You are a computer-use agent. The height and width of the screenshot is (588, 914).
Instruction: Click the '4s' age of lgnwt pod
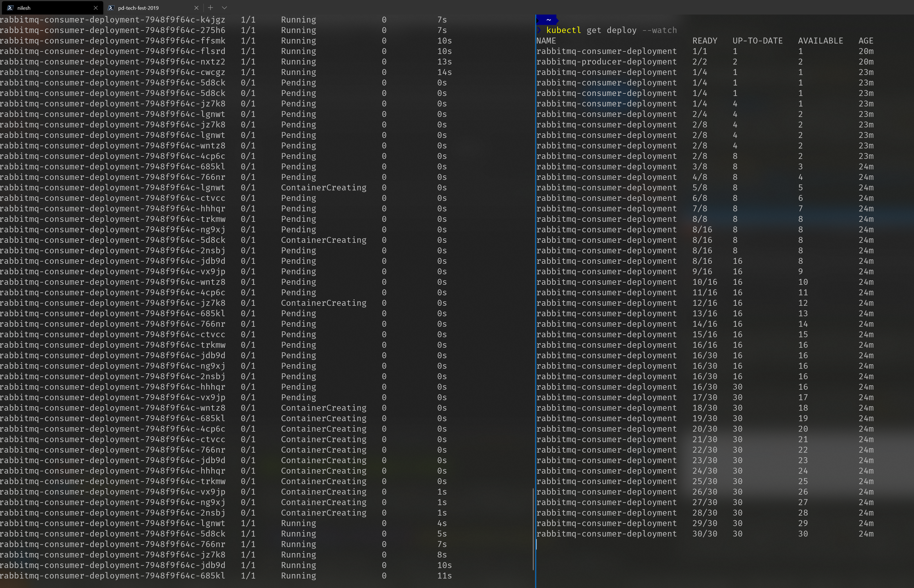click(x=442, y=523)
